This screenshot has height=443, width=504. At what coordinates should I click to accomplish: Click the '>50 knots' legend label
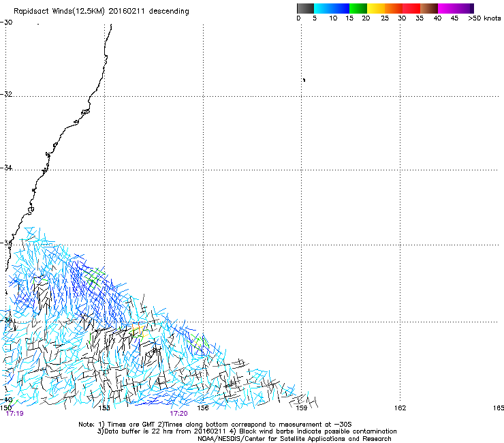[484, 18]
